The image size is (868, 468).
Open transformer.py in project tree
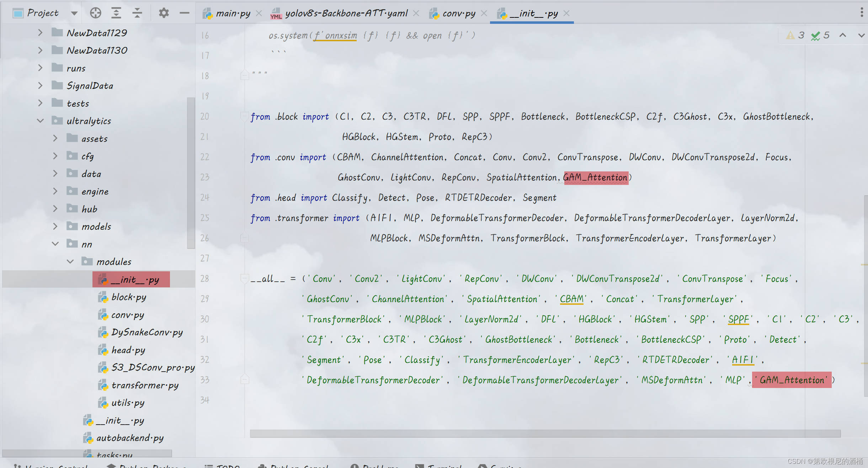pos(145,385)
